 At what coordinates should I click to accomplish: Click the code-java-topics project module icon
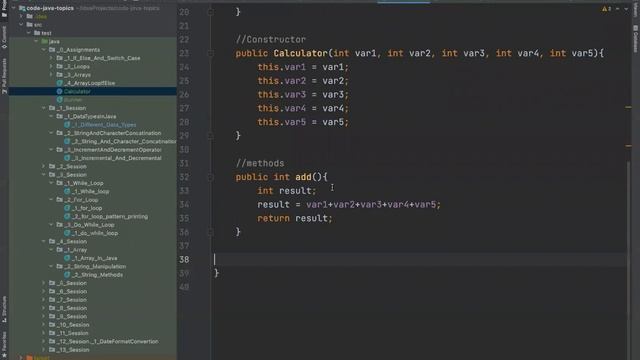click(x=22, y=8)
